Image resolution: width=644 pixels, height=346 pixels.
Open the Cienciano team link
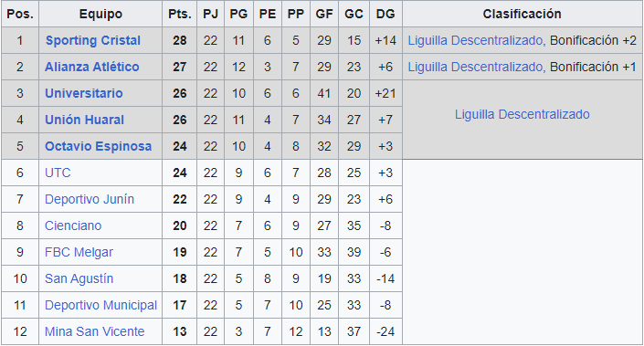[x=73, y=225]
